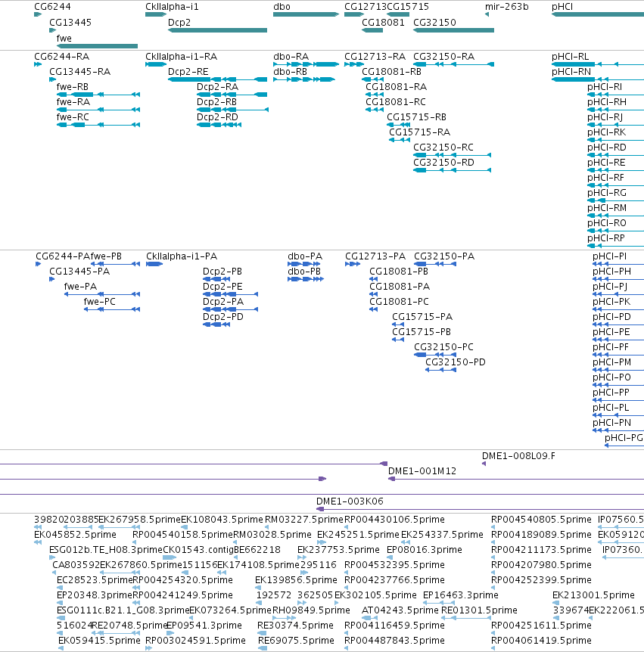Screen dimensions: 644x652
Task: Select transcript dbo-RA
Action: 291,57
